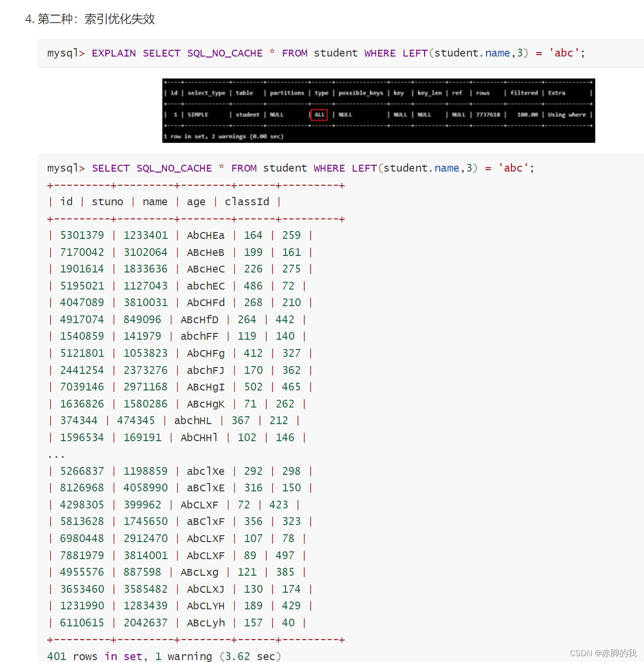Click the red-boxed ALL type value
Image resolution: width=644 pixels, height=662 pixels.
click(319, 115)
